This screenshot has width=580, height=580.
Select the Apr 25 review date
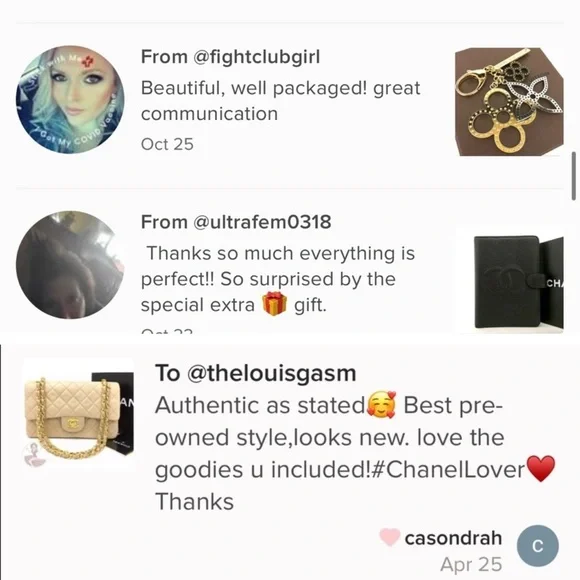tap(471, 564)
